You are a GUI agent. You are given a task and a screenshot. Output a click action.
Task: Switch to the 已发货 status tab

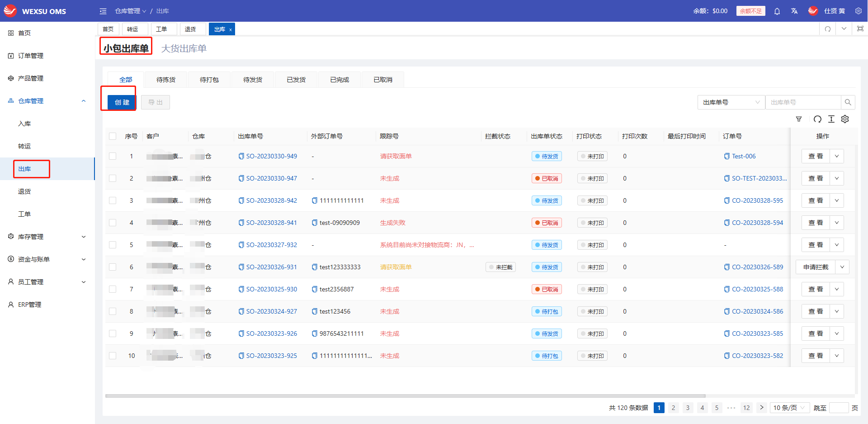[296, 80]
